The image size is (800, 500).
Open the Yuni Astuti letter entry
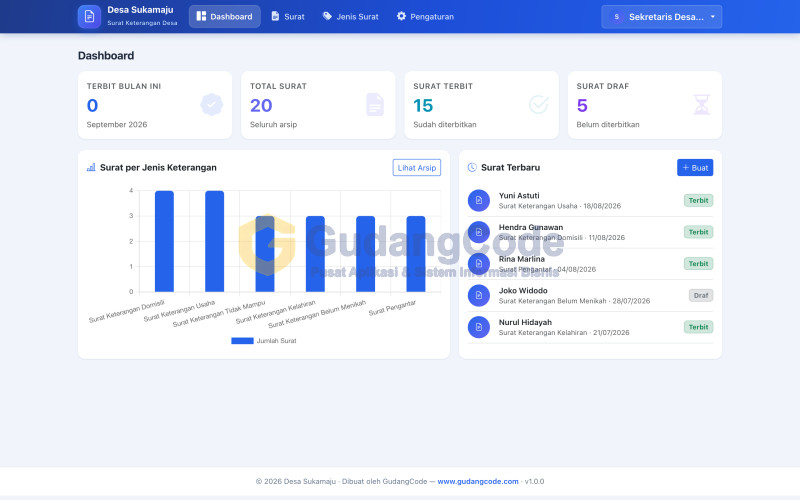[590, 201]
